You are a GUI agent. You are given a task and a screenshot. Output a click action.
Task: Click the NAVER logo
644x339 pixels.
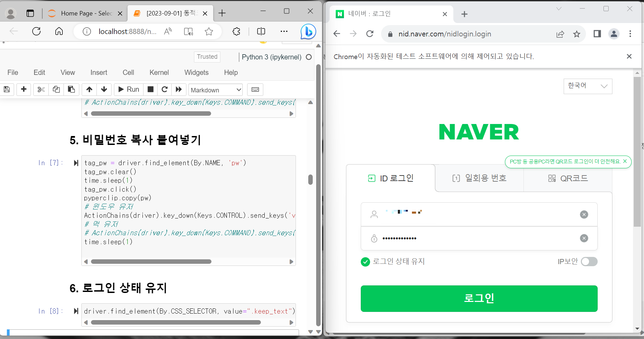479,132
